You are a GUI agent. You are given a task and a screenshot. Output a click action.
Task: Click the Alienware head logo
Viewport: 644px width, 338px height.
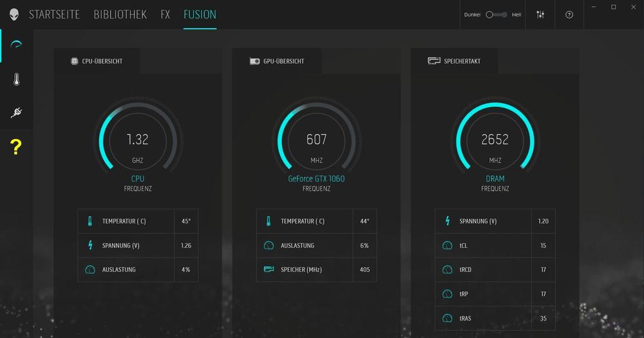click(14, 14)
